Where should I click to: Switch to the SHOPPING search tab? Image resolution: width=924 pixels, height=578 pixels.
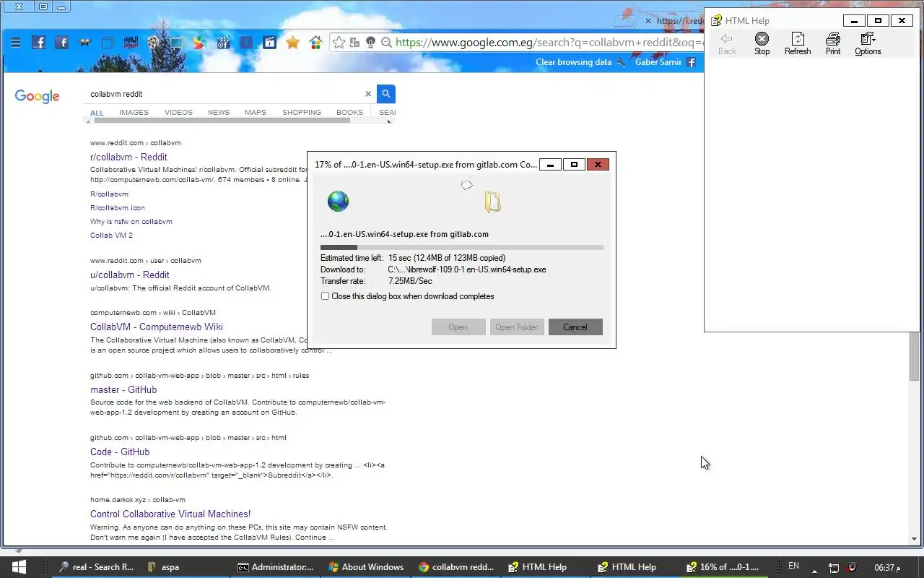pyautogui.click(x=302, y=112)
